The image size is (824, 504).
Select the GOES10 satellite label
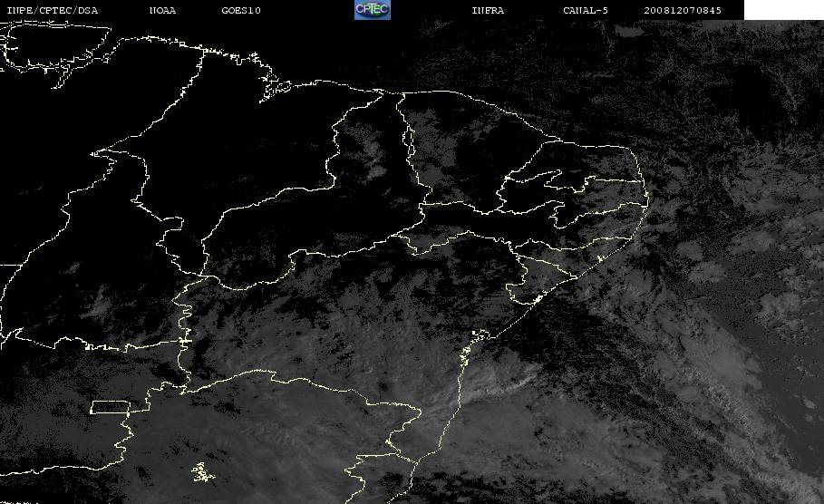point(241,10)
